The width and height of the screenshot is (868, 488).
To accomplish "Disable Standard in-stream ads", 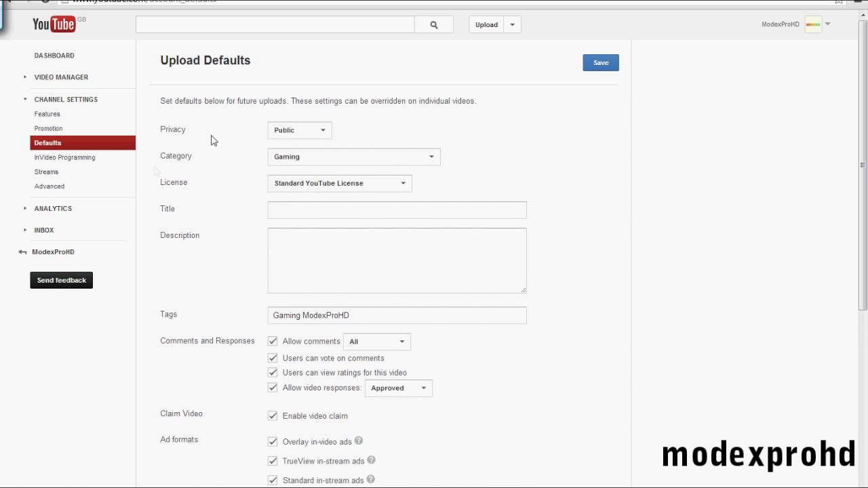I will (x=273, y=480).
